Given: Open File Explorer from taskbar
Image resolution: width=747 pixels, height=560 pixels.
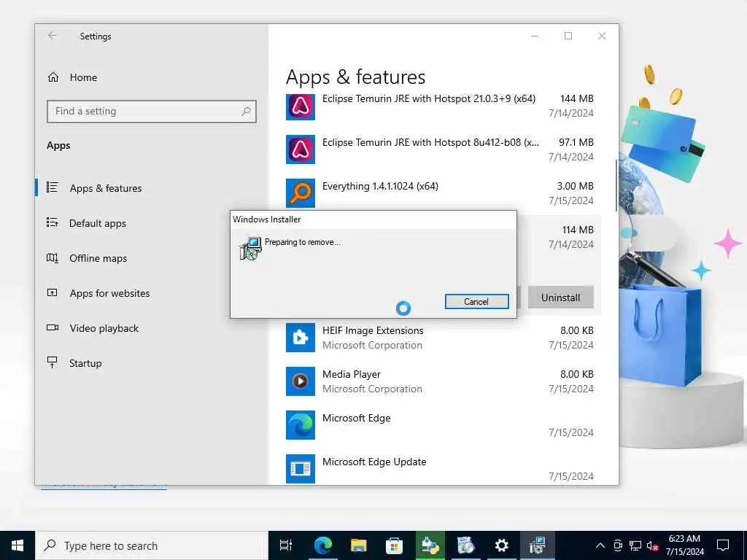Looking at the screenshot, I should click(x=358, y=545).
